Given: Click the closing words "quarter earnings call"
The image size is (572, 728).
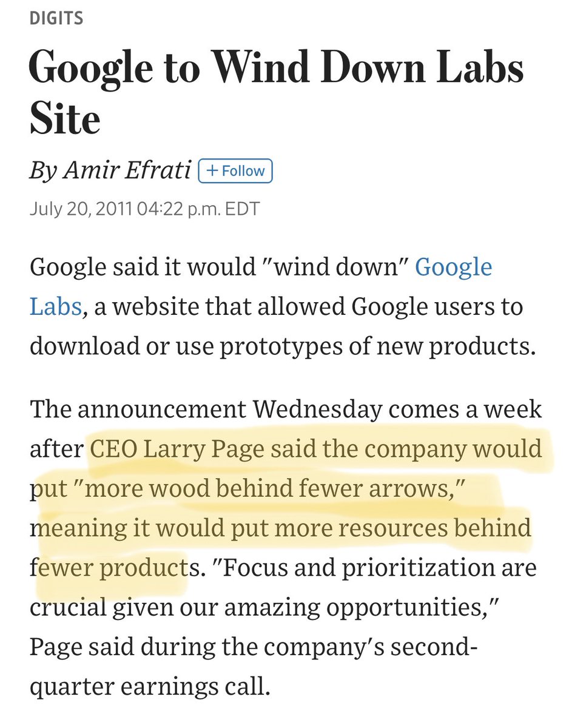Looking at the screenshot, I should coord(149,687).
